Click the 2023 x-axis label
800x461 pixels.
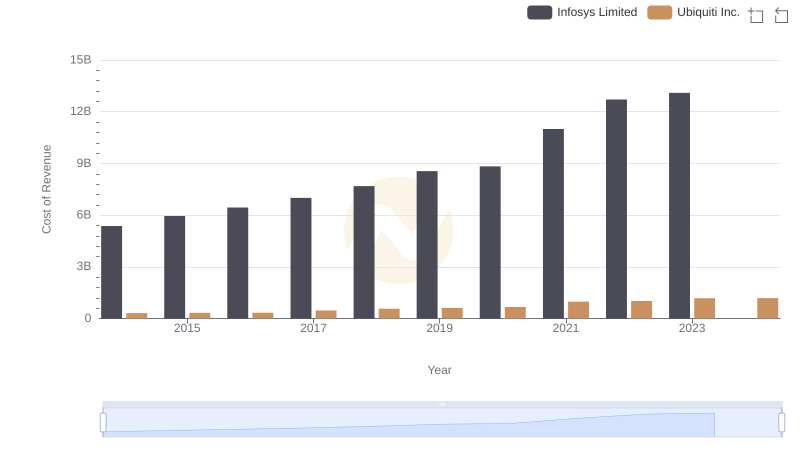692,328
